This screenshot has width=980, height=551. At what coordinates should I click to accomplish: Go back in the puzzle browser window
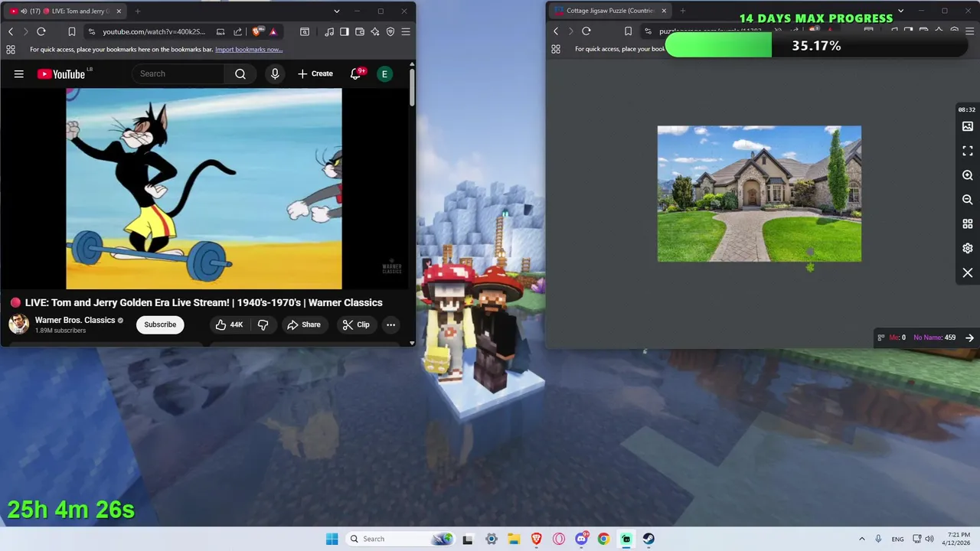pyautogui.click(x=556, y=31)
